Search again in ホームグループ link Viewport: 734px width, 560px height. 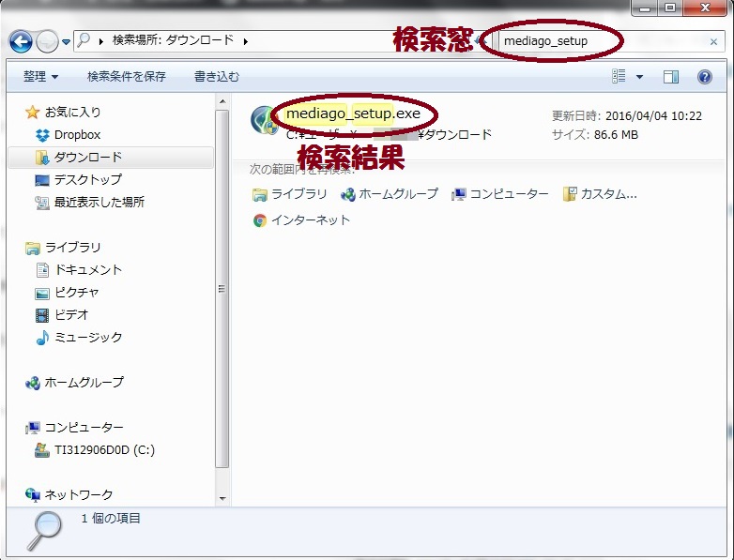pyautogui.click(x=390, y=194)
